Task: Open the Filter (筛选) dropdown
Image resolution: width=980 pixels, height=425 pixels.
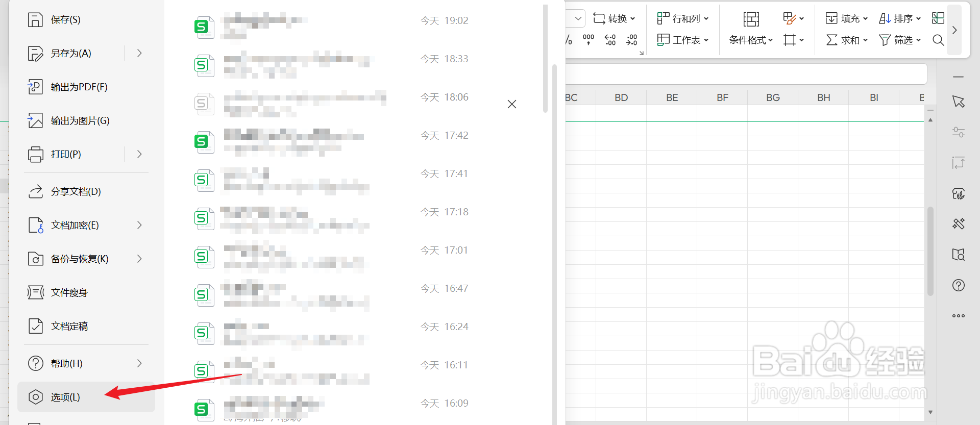Action: tap(900, 40)
